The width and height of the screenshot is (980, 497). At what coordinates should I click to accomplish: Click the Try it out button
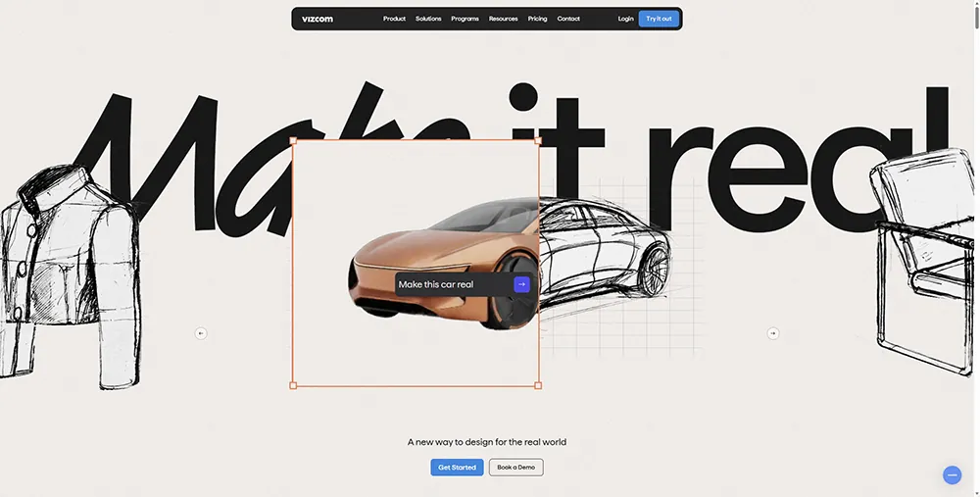[659, 19]
